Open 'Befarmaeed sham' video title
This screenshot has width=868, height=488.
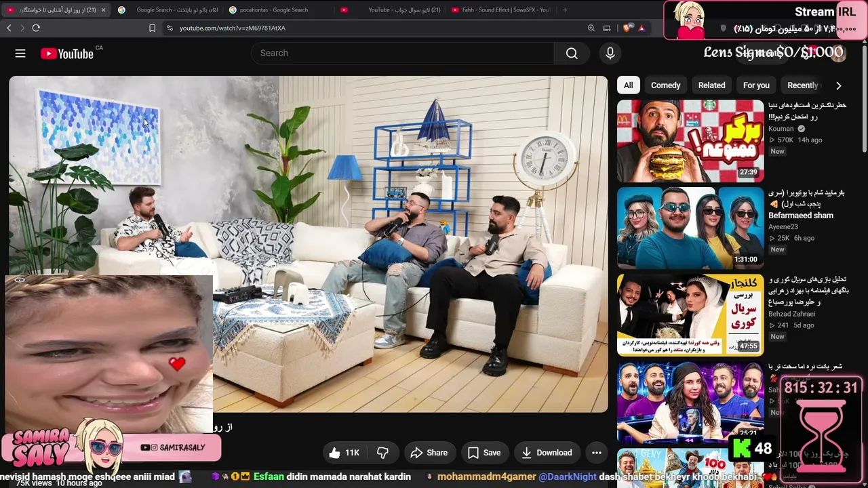click(807, 204)
